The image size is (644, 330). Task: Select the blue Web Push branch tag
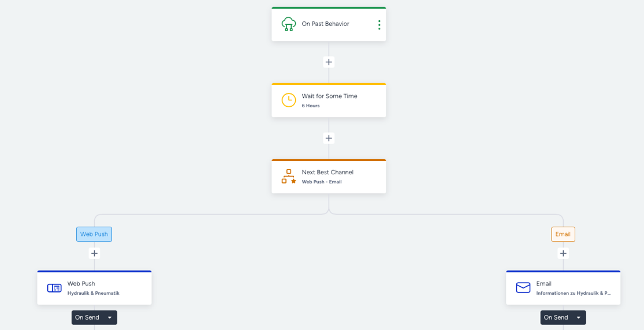point(94,234)
